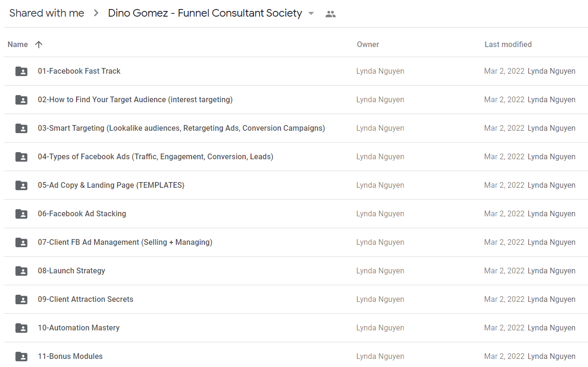Select 10-Automation Mastery folder name
This screenshot has width=588, height=367.
coord(79,328)
